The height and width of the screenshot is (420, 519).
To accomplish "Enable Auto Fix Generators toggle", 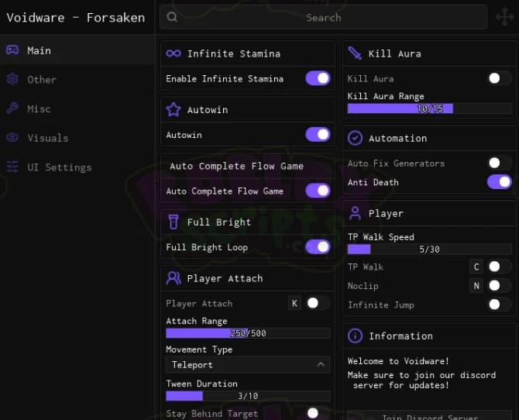I will [500, 163].
